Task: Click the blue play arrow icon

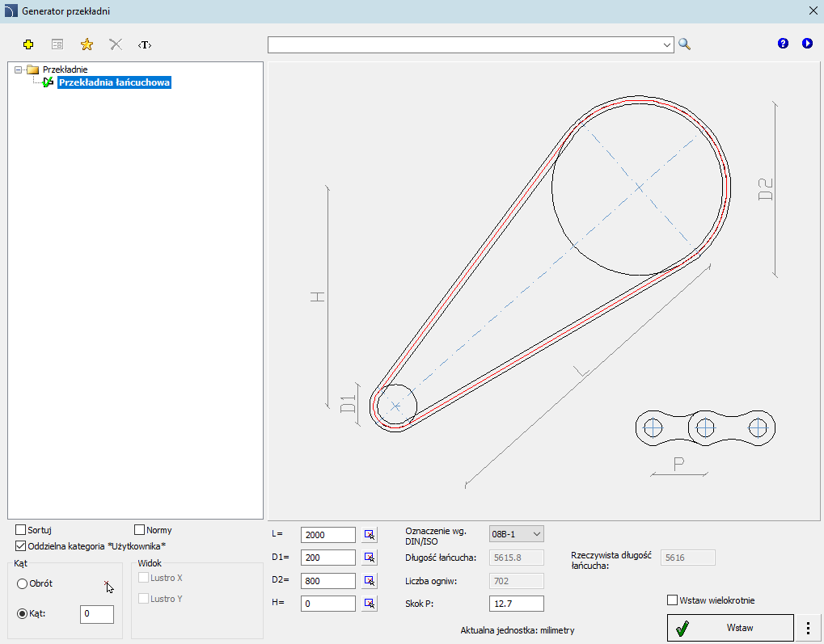Action: 807,44
